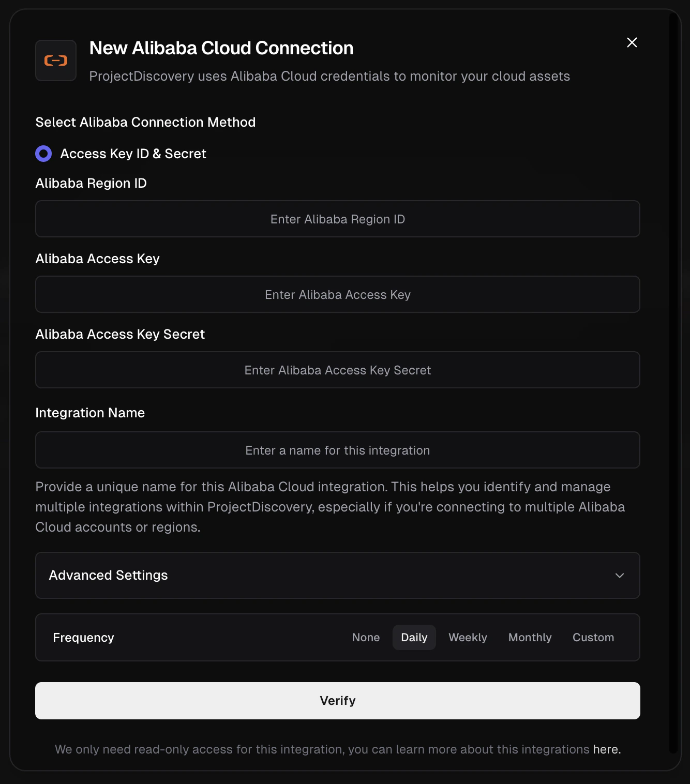This screenshot has width=690, height=784.
Task: Click the Alibaba Cloud connection icon
Action: [x=55, y=60]
